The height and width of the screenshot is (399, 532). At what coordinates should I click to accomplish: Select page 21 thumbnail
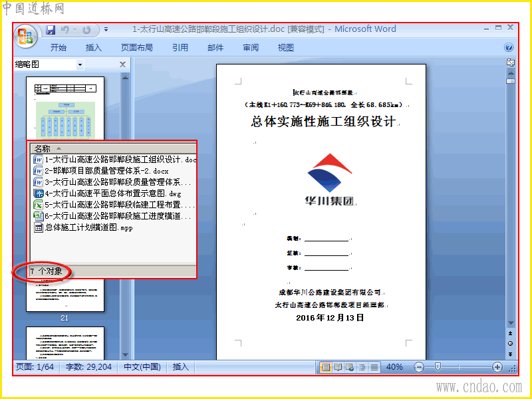(x=65, y=295)
